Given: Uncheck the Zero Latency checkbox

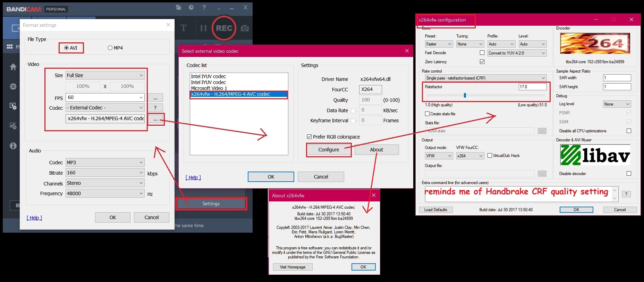Looking at the screenshot, I should tap(482, 62).
